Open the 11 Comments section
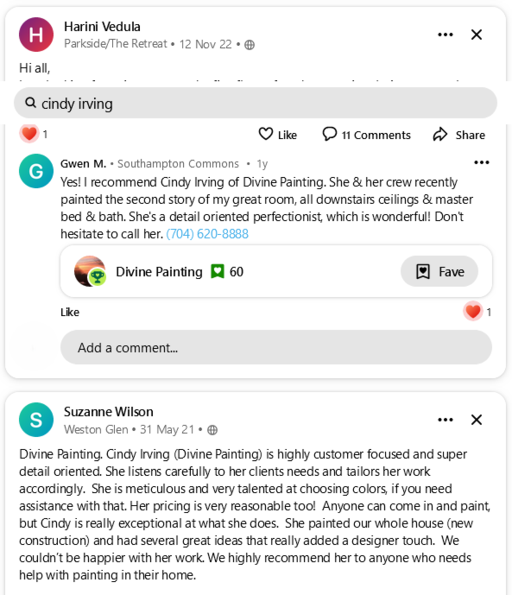 pyautogui.click(x=366, y=134)
